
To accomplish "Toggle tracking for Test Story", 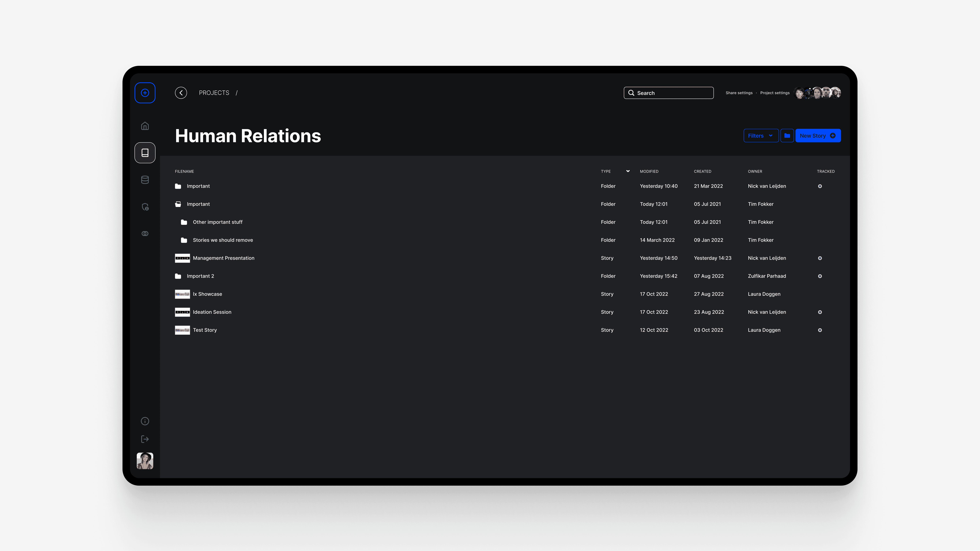I will click(820, 330).
